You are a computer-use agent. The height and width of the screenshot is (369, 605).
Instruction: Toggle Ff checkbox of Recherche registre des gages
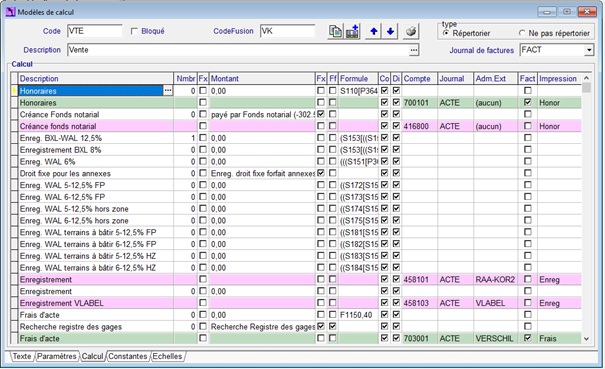pyautogui.click(x=333, y=327)
